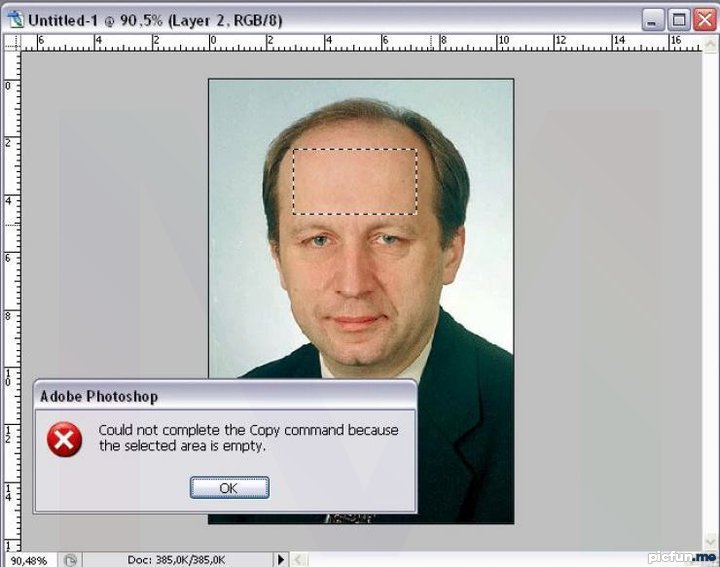Click the vertical scrollbar up arrow
This screenshot has width=720, height=567.
tap(710, 44)
